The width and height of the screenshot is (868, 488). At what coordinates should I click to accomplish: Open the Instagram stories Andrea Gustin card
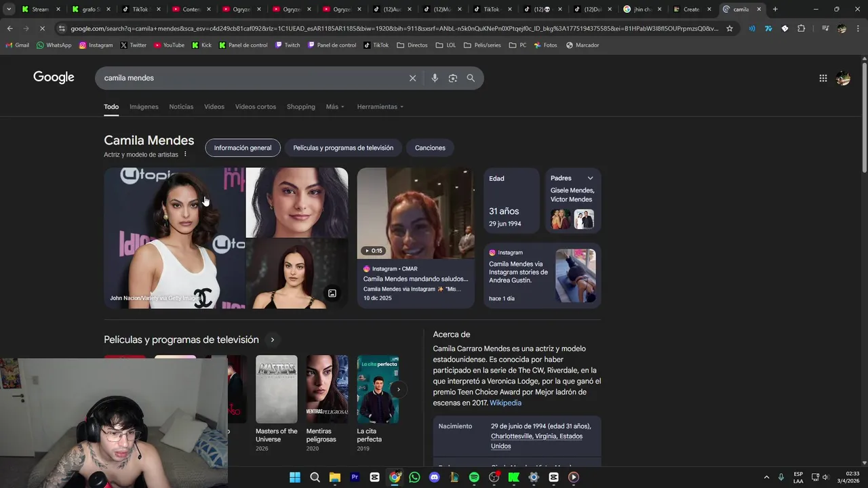(542, 275)
